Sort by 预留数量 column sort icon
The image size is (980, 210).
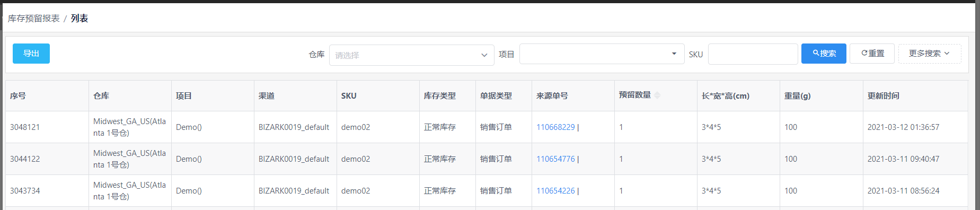point(657,95)
